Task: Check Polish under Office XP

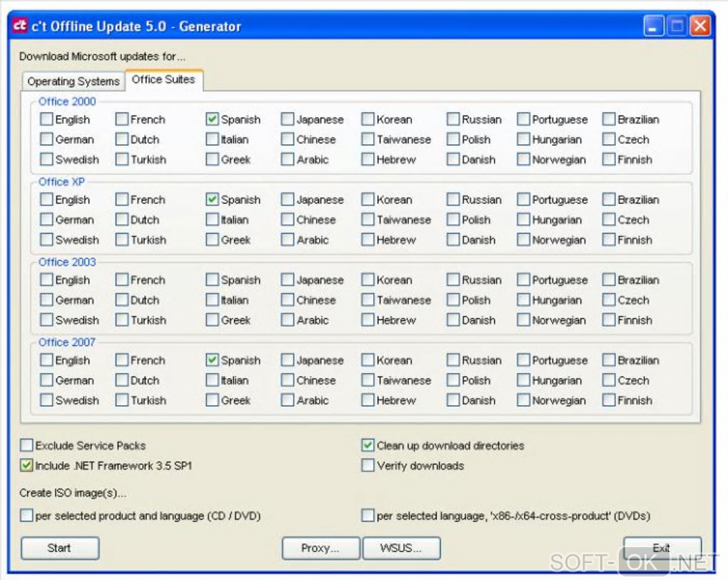Action: [453, 220]
